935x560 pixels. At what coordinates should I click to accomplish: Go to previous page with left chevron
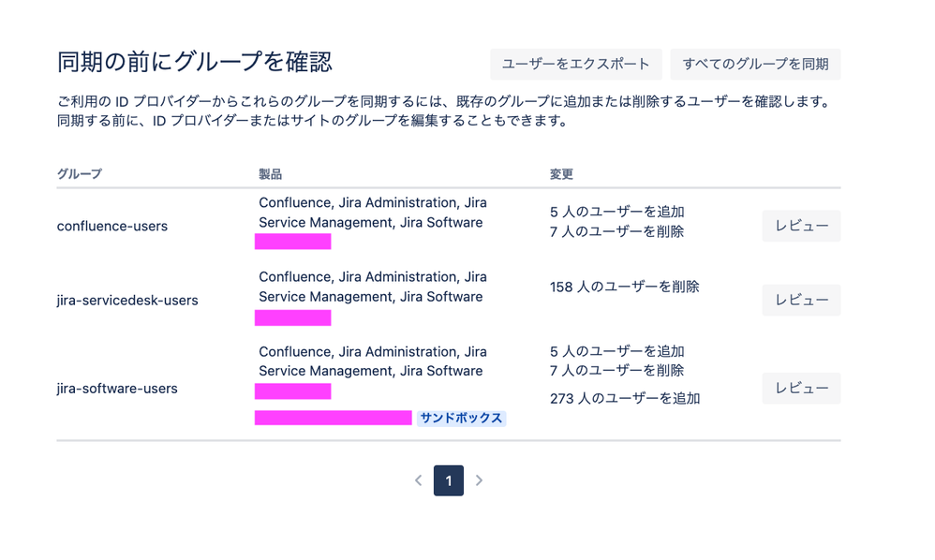(x=419, y=480)
